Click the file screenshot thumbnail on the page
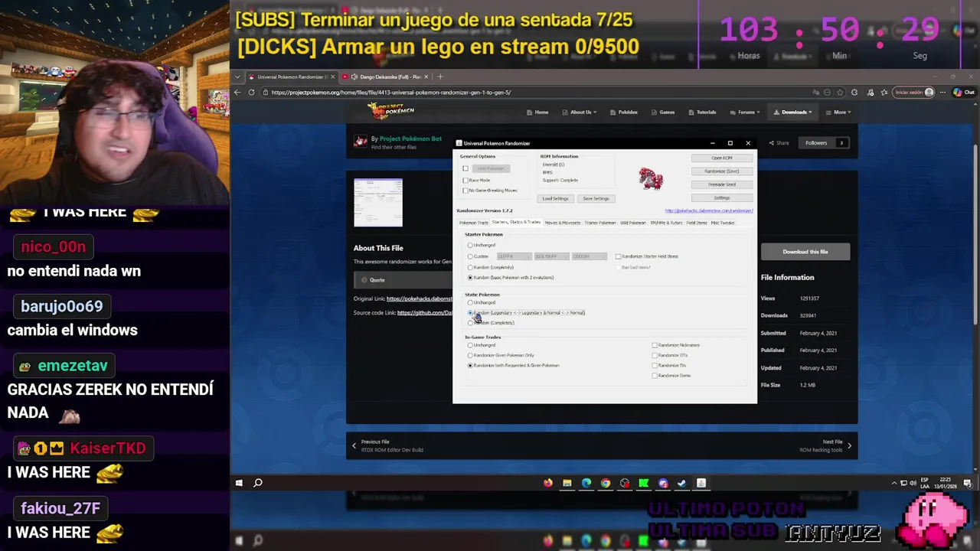This screenshot has width=980, height=551. (378, 202)
